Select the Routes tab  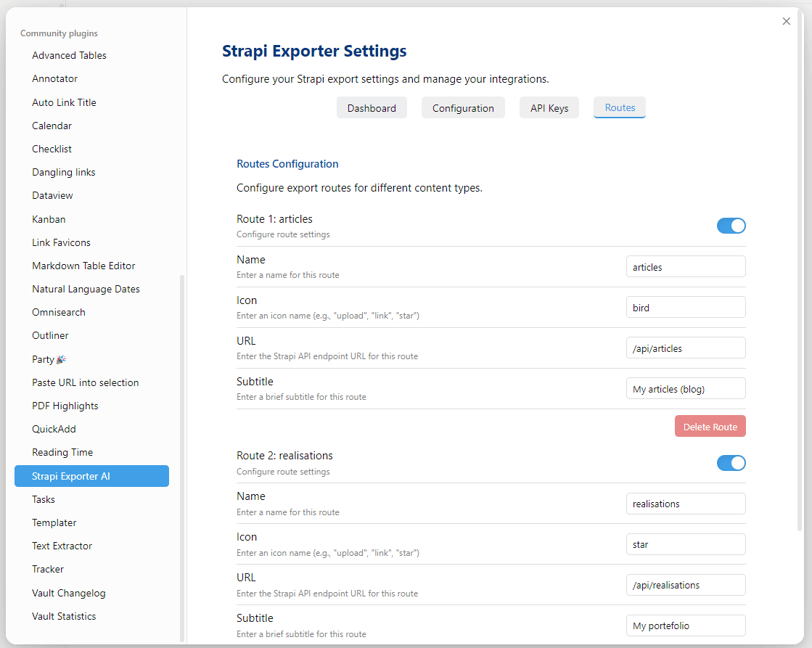pos(620,107)
